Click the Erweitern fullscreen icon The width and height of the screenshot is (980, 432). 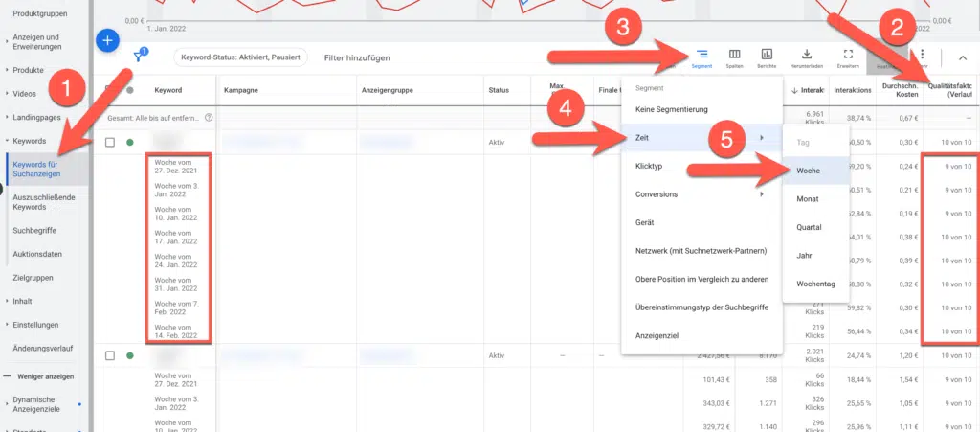tap(848, 57)
